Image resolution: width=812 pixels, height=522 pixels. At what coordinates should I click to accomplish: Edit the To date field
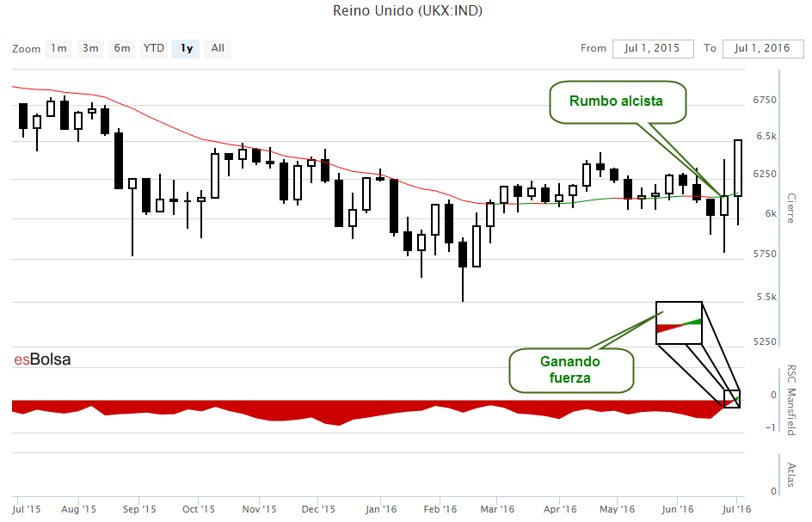pos(762,49)
